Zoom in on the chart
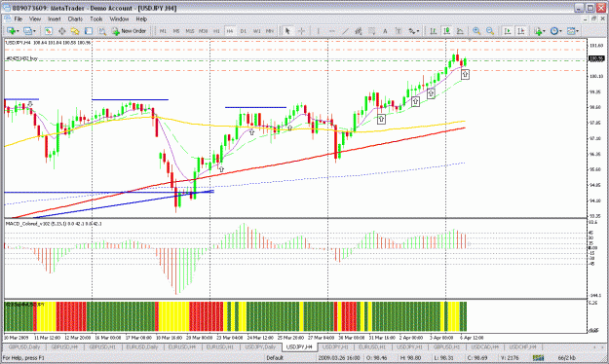 click(476, 31)
